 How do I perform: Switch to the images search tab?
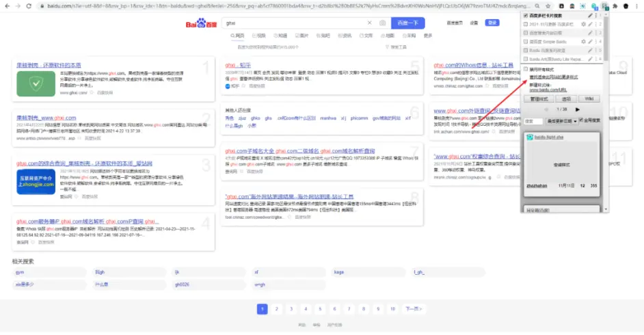[302, 36]
